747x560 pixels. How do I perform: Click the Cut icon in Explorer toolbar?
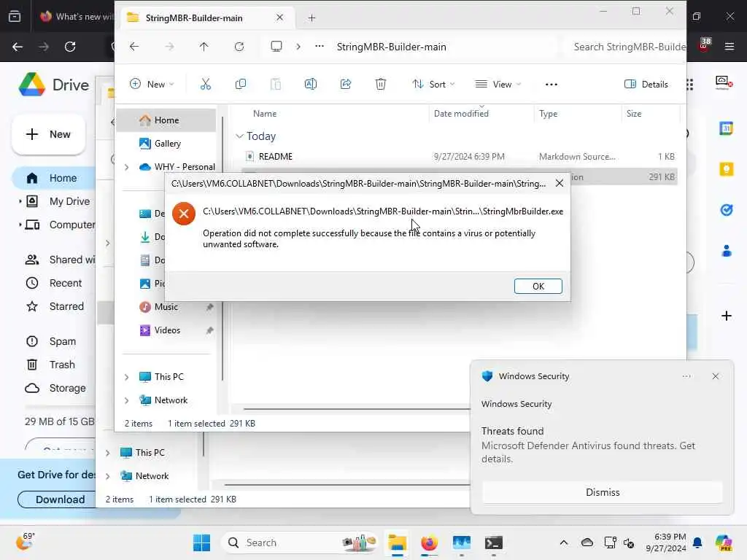pos(205,85)
